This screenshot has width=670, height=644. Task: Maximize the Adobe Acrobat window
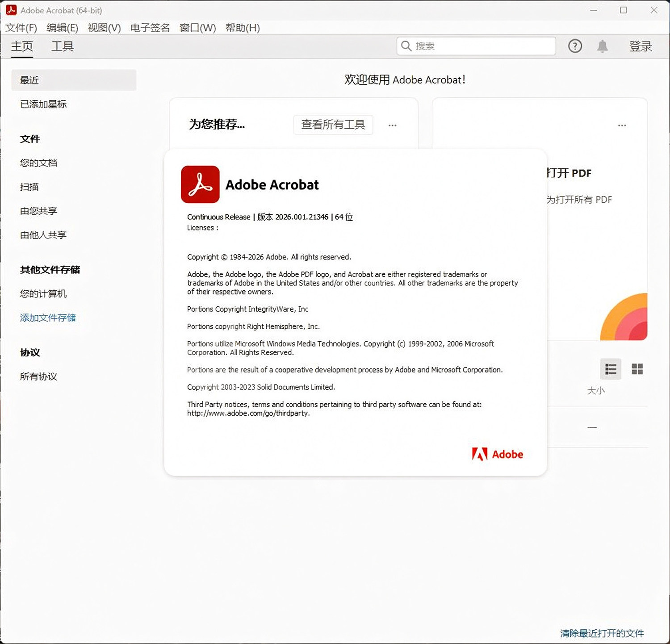coord(624,10)
